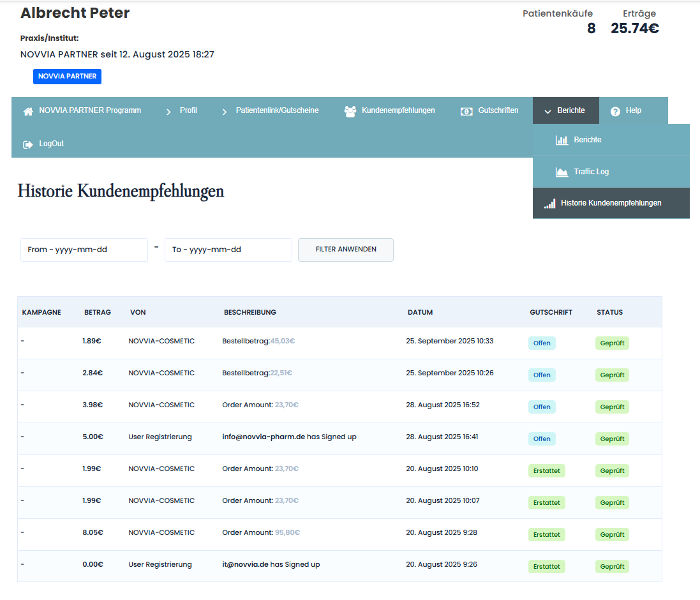Click the people icon for Kundenempfehlungen

tap(350, 111)
